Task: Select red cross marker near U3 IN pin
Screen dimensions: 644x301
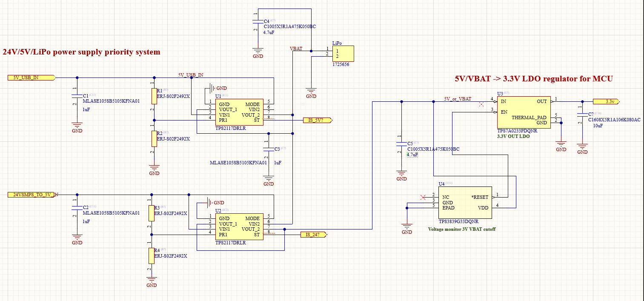Action: tap(481, 104)
